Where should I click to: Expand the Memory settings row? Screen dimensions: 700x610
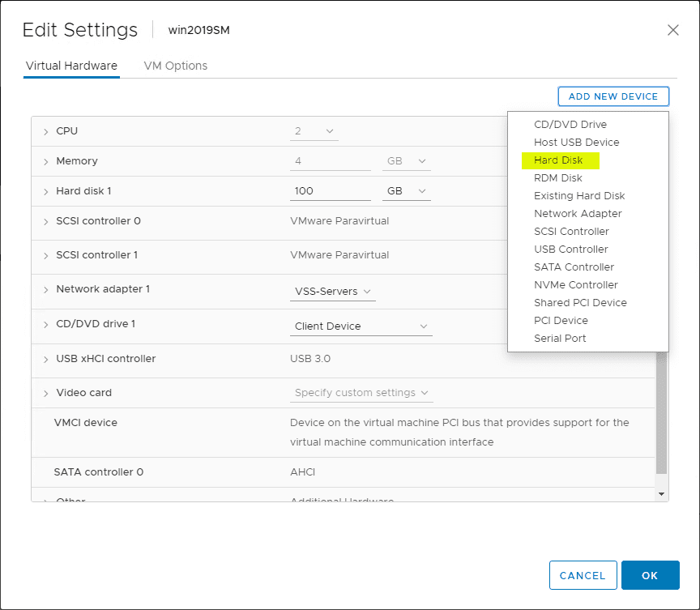(x=46, y=161)
